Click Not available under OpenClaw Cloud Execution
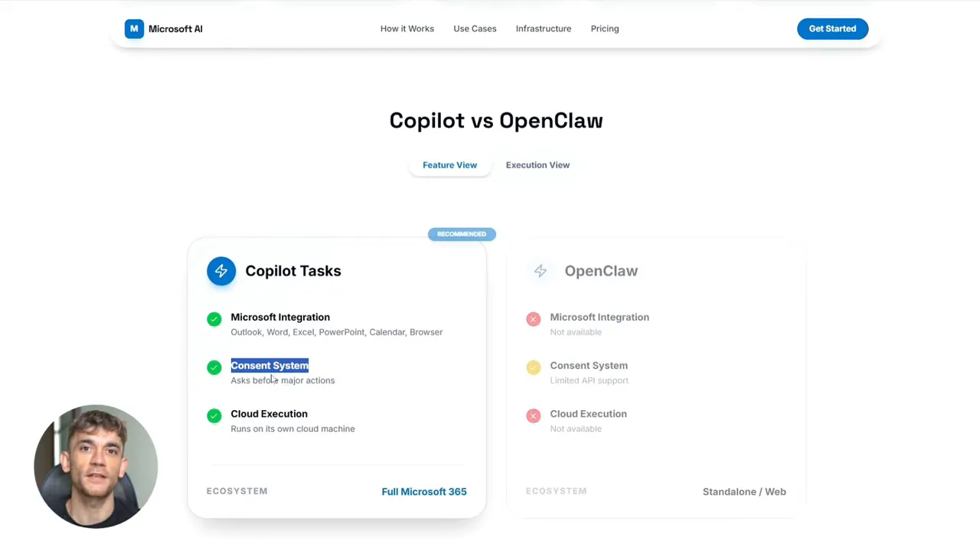The width and height of the screenshot is (980, 551). (576, 429)
